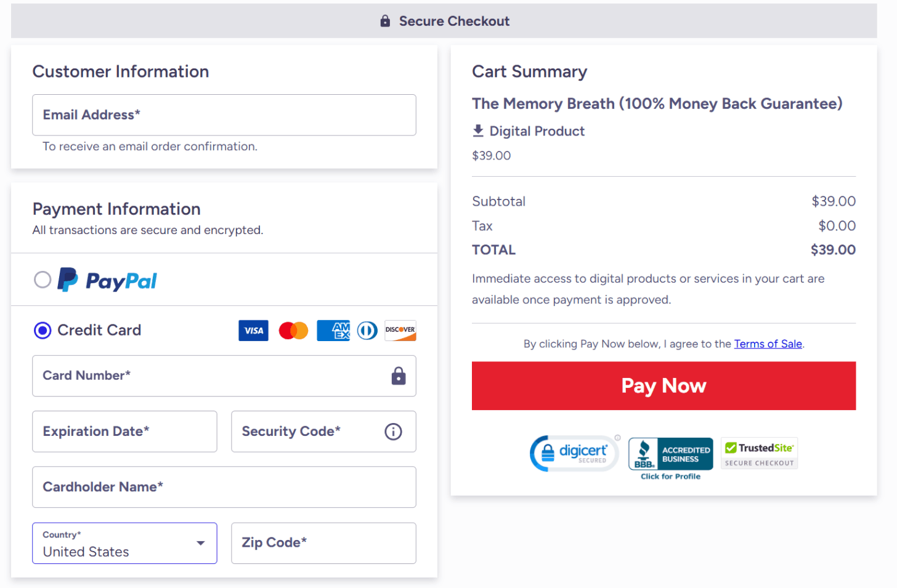Click the Visa card icon
The height and width of the screenshot is (588, 897).
[253, 330]
